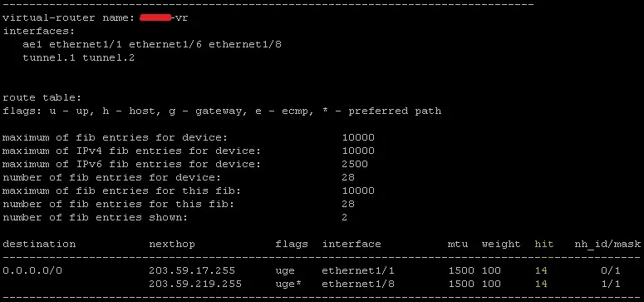Click the nh_id/mask column header

coord(607,245)
